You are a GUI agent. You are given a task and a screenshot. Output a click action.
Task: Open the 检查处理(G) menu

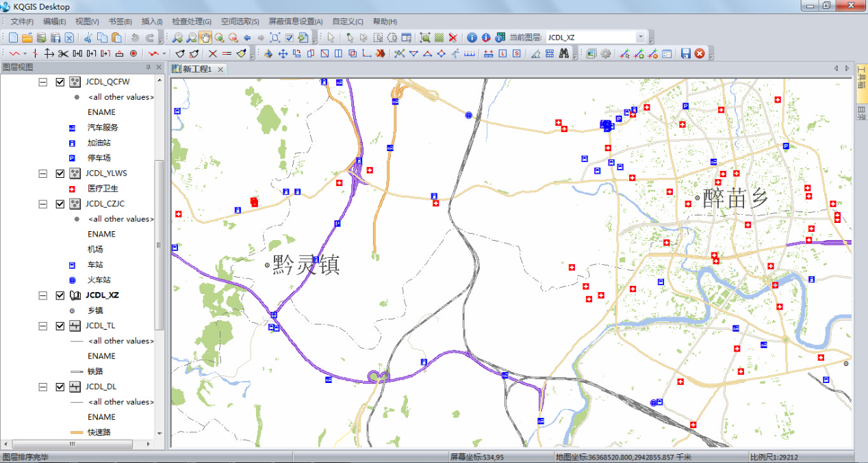pyautogui.click(x=192, y=21)
